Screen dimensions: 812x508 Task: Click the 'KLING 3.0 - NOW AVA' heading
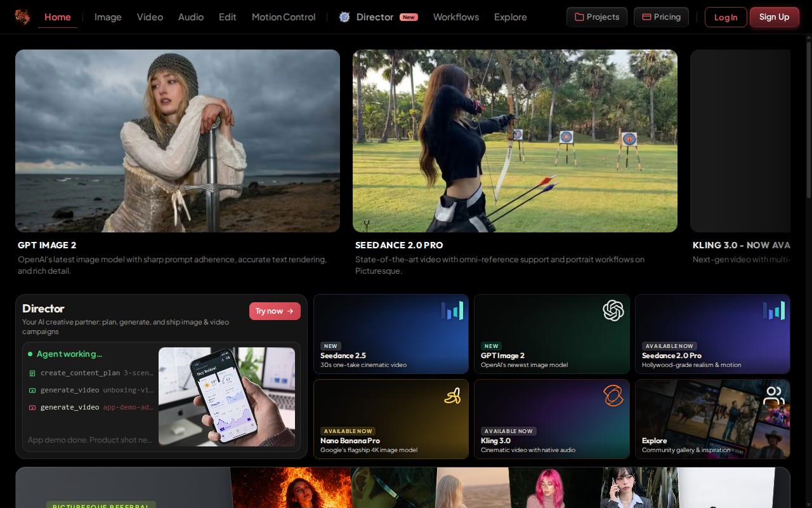tap(741, 245)
